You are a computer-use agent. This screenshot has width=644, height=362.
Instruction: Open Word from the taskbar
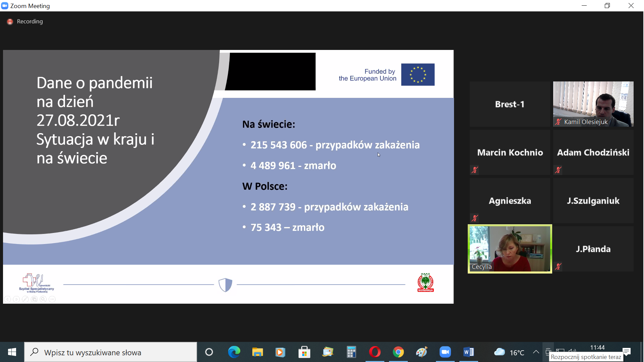point(468,352)
